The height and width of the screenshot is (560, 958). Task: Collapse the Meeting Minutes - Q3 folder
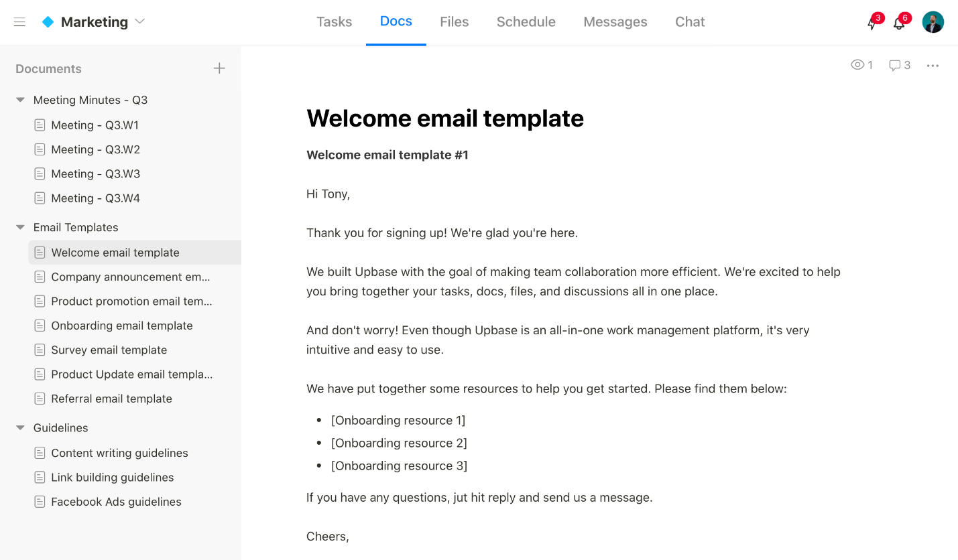pyautogui.click(x=20, y=100)
